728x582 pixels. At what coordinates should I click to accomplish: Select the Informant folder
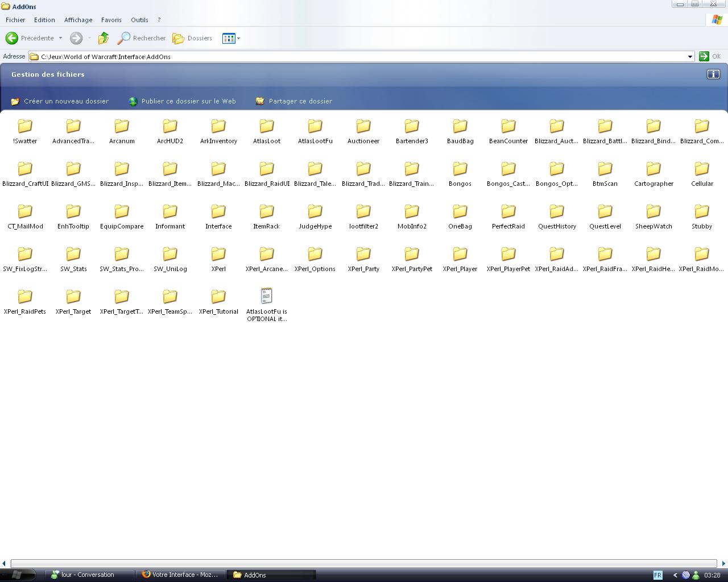(x=170, y=217)
